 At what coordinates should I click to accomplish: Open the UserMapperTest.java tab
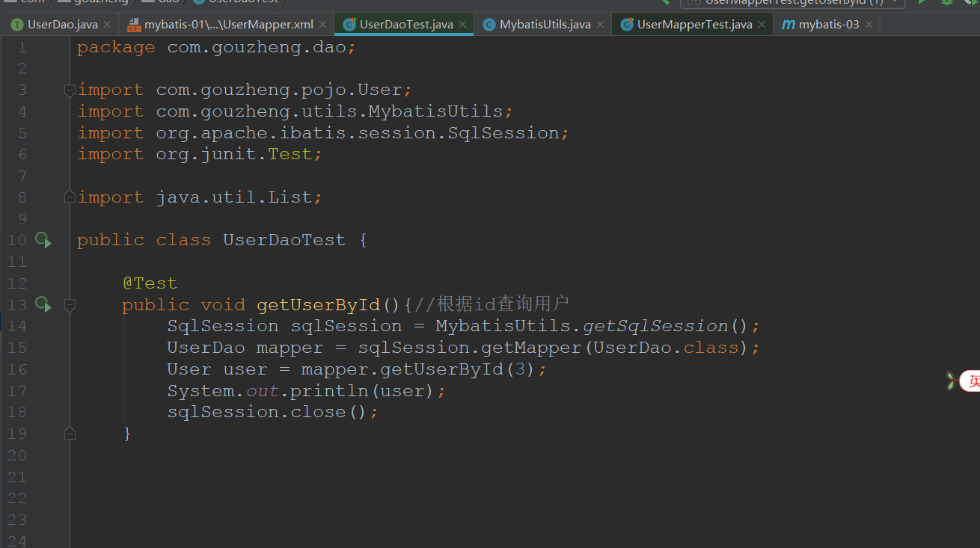(x=694, y=25)
